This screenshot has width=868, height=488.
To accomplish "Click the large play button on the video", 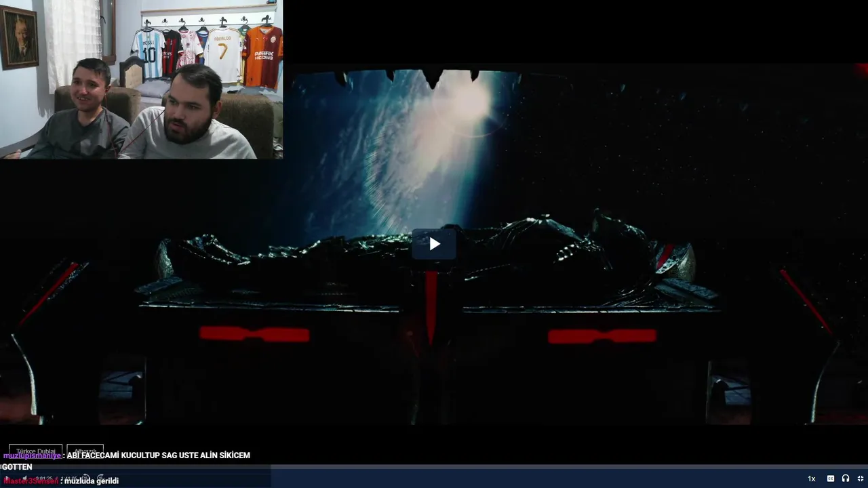I will (x=434, y=244).
